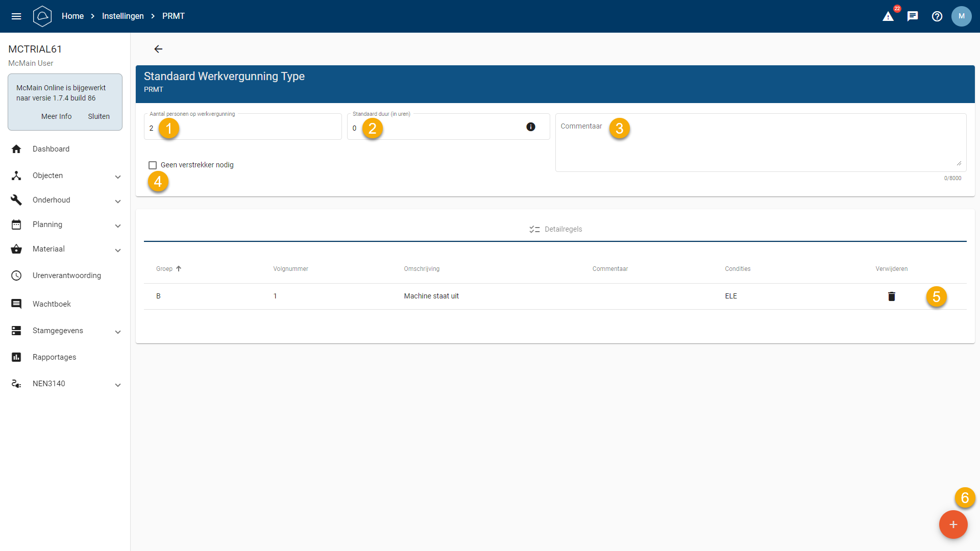Click the back arrow icon

(x=158, y=49)
